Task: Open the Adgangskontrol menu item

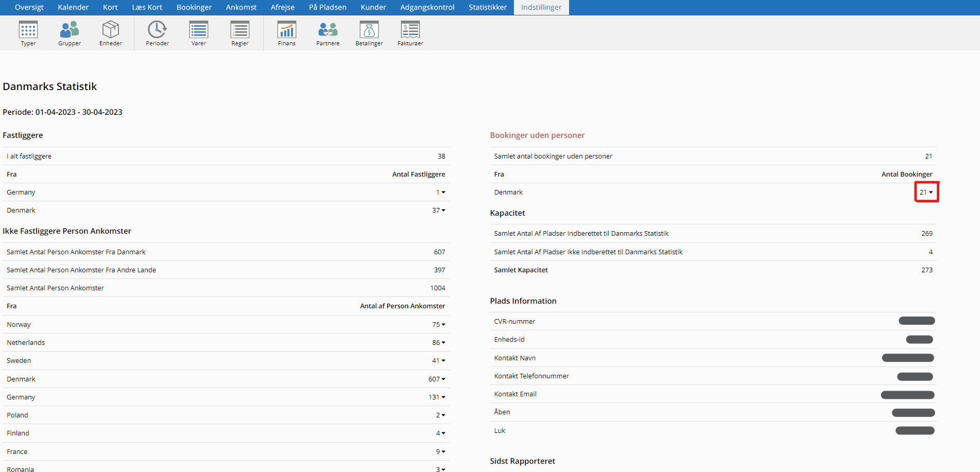Action: (427, 7)
